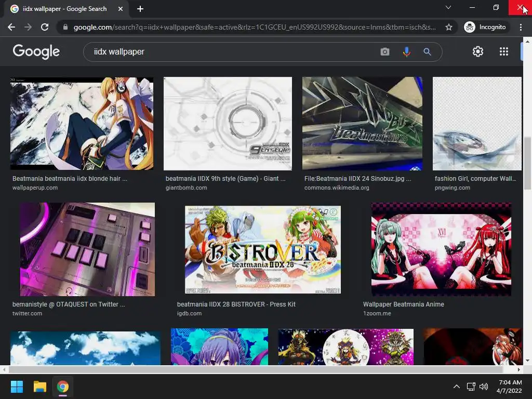Go back using the browser back arrow

(x=11, y=27)
